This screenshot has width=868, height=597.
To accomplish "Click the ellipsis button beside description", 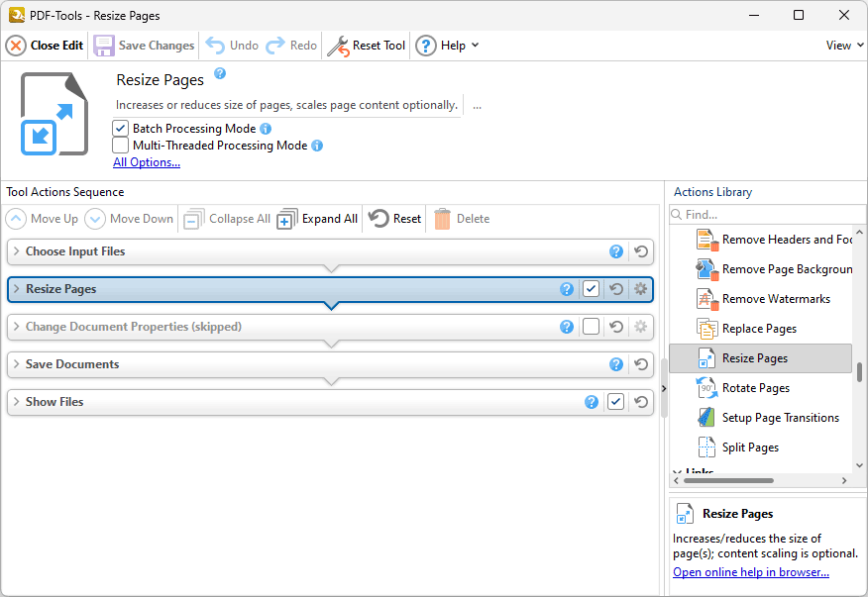I will (x=477, y=105).
